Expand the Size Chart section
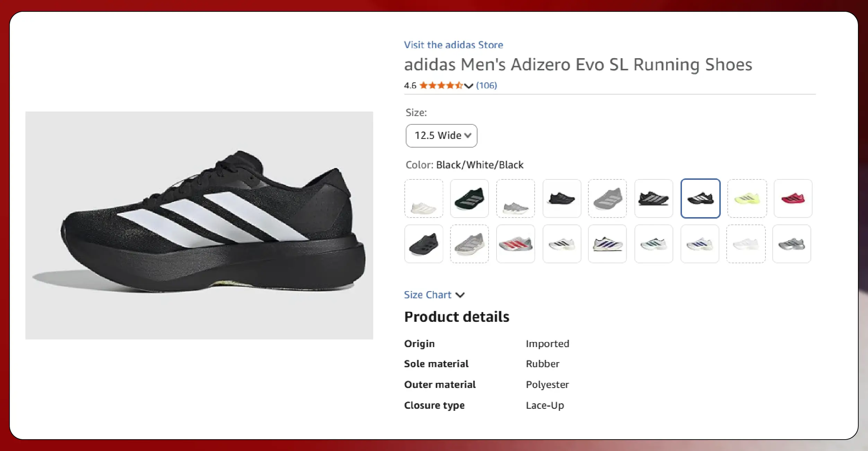Image resolution: width=868 pixels, height=451 pixels. (434, 295)
